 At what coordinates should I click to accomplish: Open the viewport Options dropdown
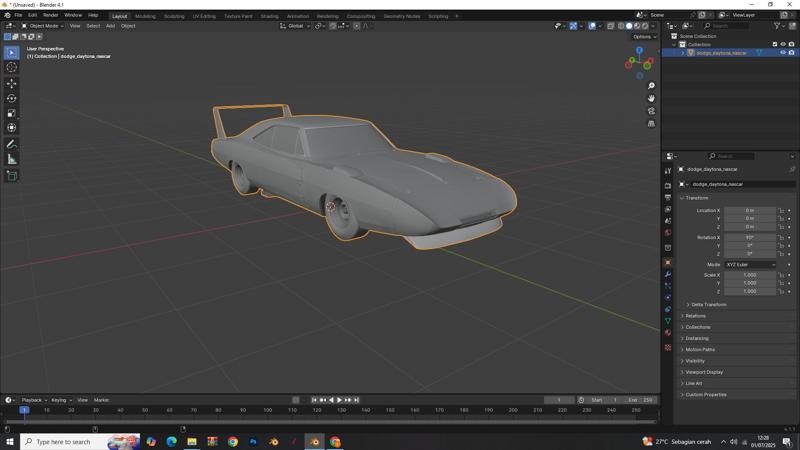coord(644,37)
